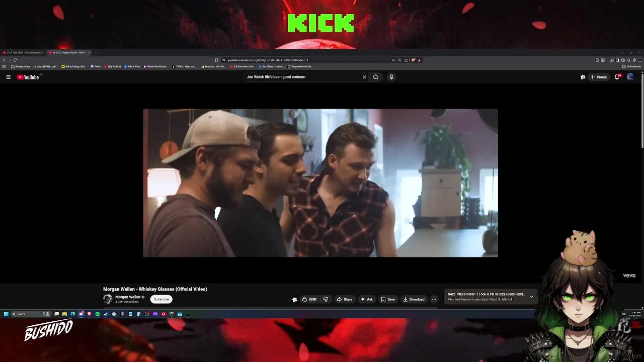This screenshot has width=644, height=362.
Task: Open the account avatar menu
Action: [630, 77]
